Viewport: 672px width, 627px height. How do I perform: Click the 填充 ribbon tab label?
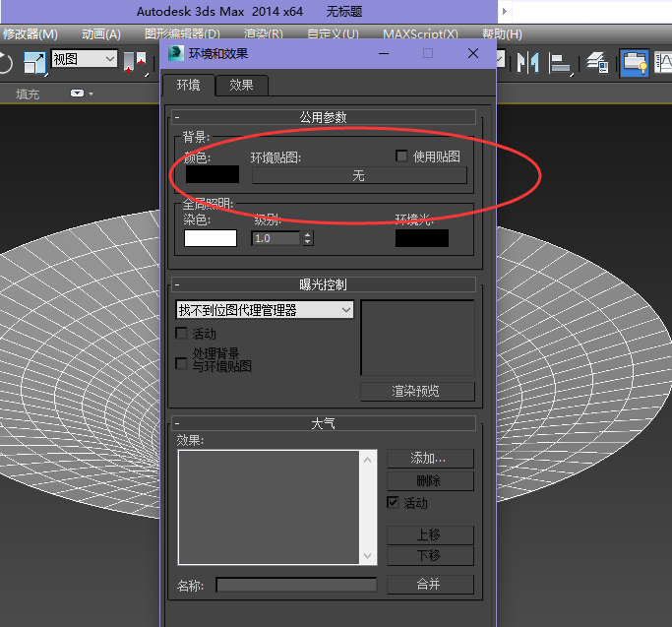coord(28,94)
